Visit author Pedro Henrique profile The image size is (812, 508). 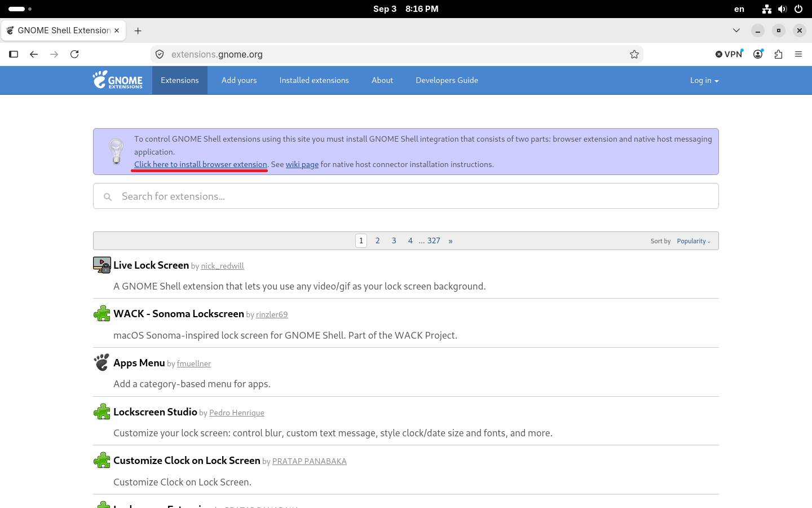click(237, 413)
